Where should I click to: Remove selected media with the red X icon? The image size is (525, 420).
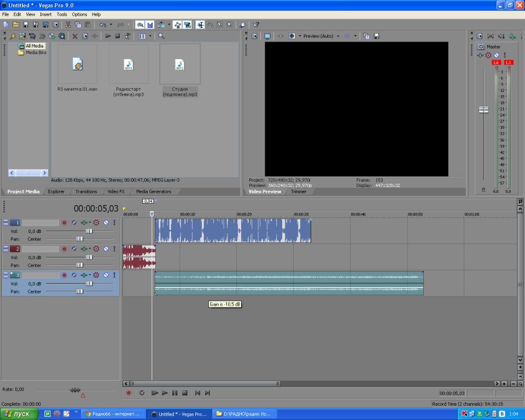point(75,36)
